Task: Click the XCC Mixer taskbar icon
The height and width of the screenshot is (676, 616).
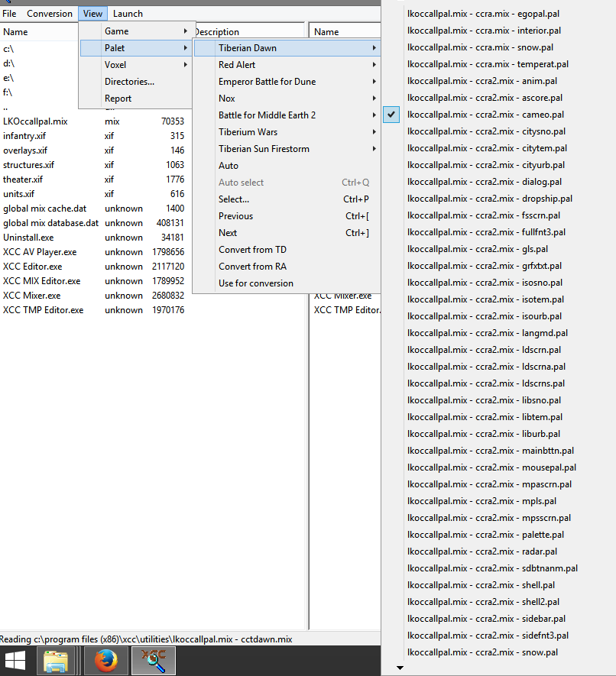Action: (x=154, y=661)
